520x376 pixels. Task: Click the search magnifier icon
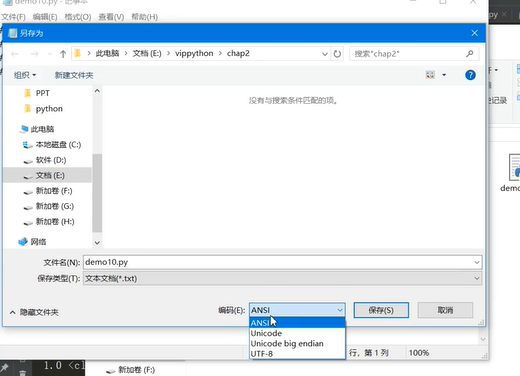[470, 54]
